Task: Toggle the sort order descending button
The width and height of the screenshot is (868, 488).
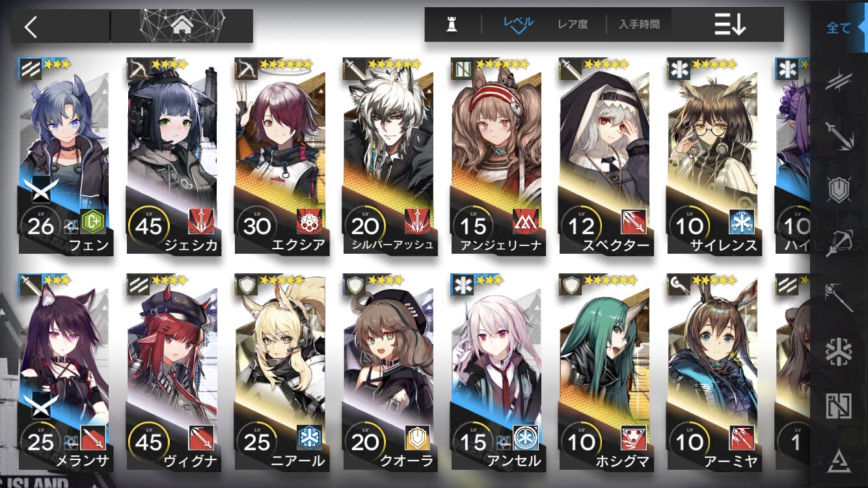Action: (729, 25)
